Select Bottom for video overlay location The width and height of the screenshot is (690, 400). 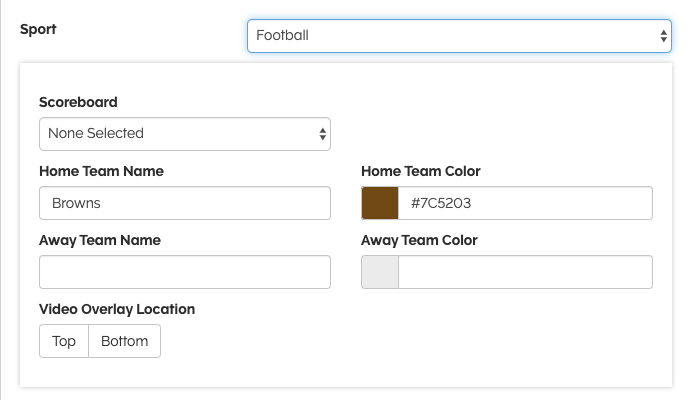(124, 341)
